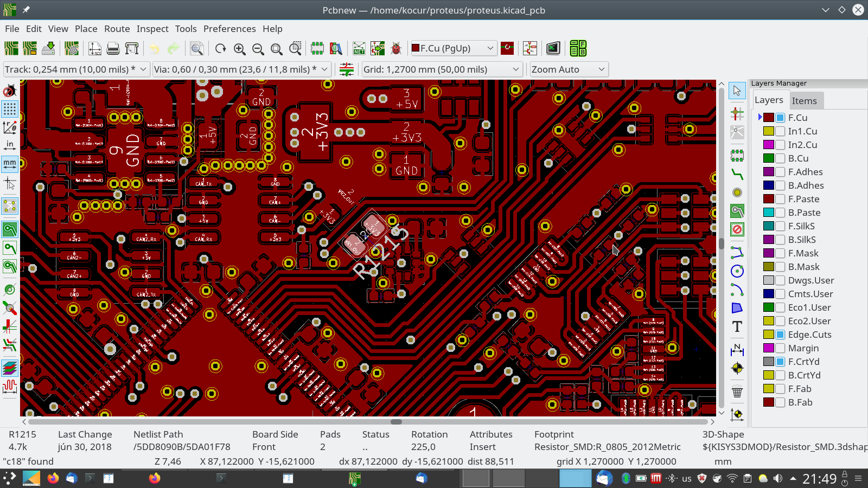Click the Plot icon in top toolbar
Viewport: 868px width, 488px height.
tap(131, 48)
